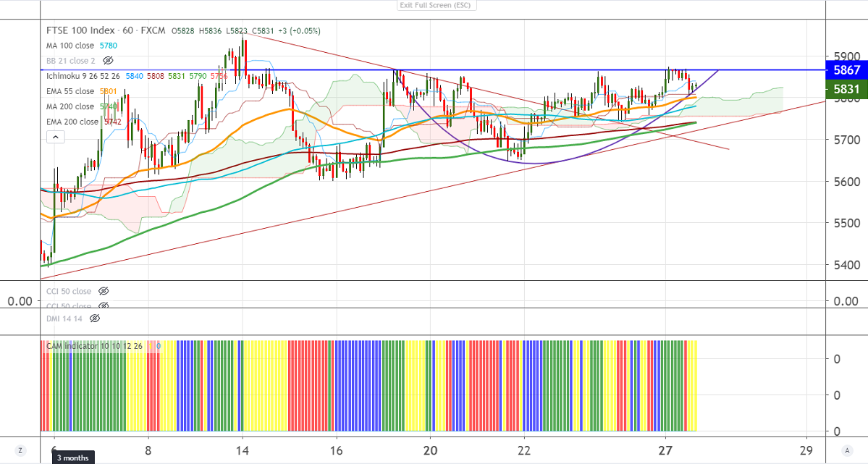Click the Exit Full Screen (ESC) button
This screenshot has height=464, width=868.
[436, 5]
